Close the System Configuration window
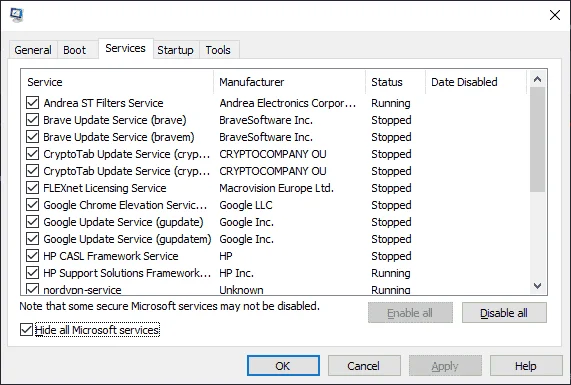571x385 pixels. pyautogui.click(x=555, y=15)
